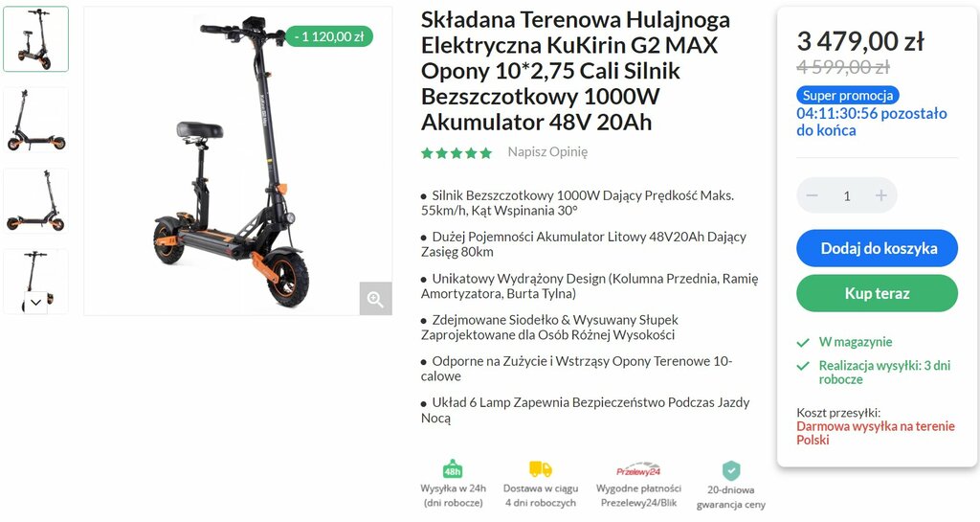This screenshot has width=980, height=522.
Task: Click the main scooter product image
Action: (x=238, y=161)
